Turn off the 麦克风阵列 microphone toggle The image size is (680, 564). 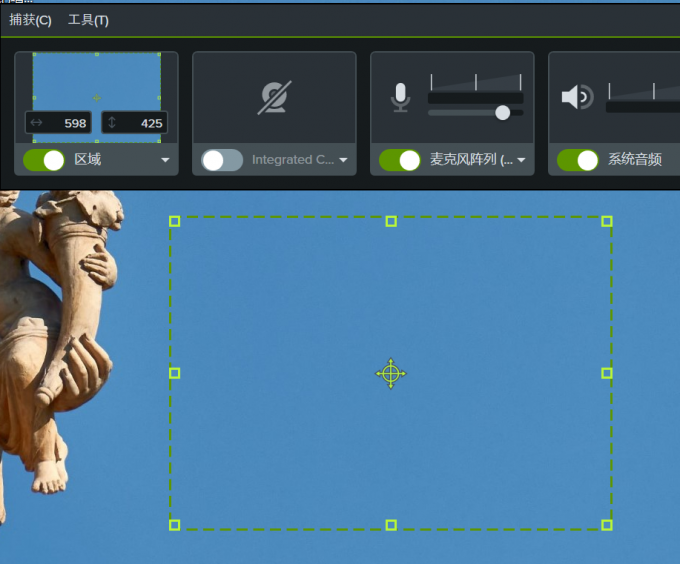[x=400, y=160]
